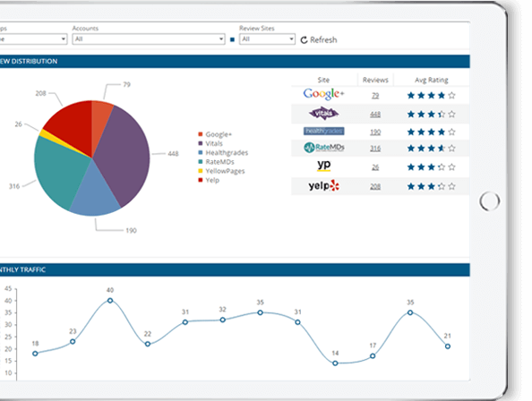
Task: Click the blue square next to Review Sites
Action: tap(232, 39)
